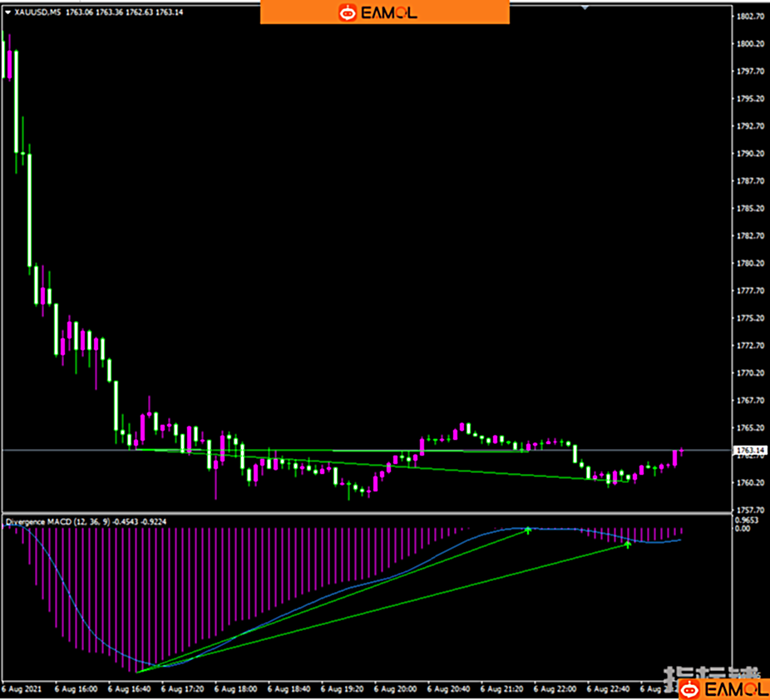Viewport: 770px width, 700px height.
Task: Click the separator between price chart and MACD
Action: [x=366, y=513]
